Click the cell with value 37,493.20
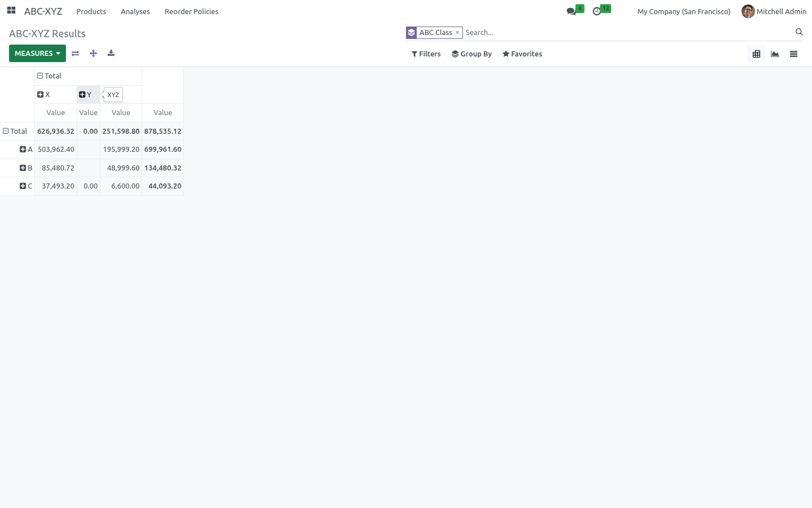 (x=56, y=186)
